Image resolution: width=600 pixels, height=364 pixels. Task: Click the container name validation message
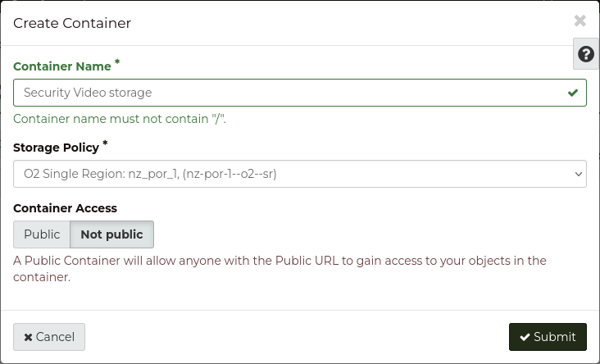[x=120, y=119]
